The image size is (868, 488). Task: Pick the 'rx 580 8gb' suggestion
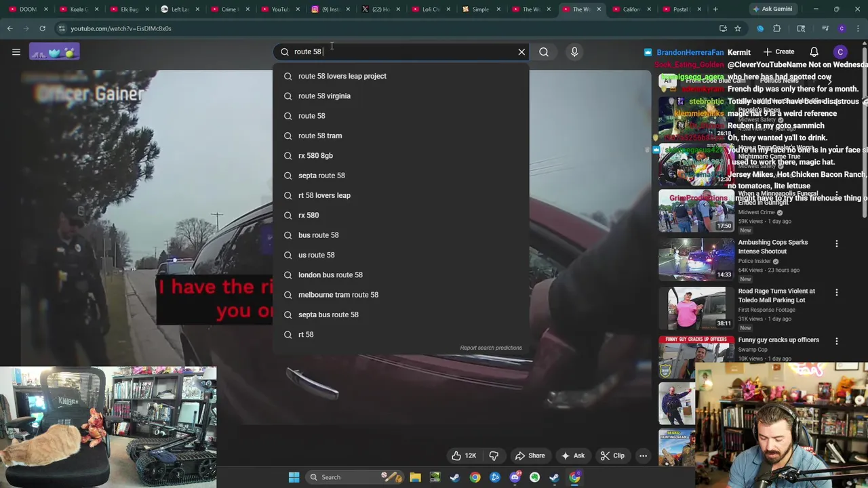(401, 155)
